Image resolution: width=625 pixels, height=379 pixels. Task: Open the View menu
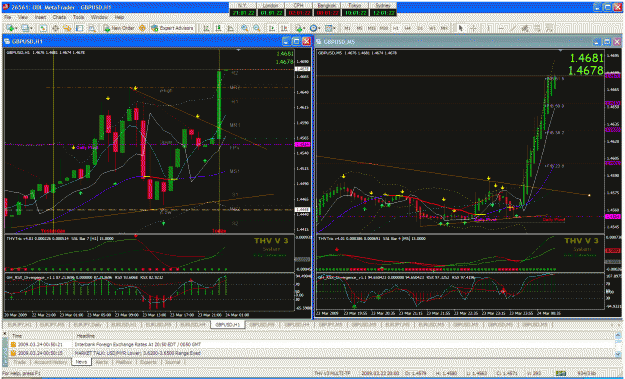click(23, 18)
